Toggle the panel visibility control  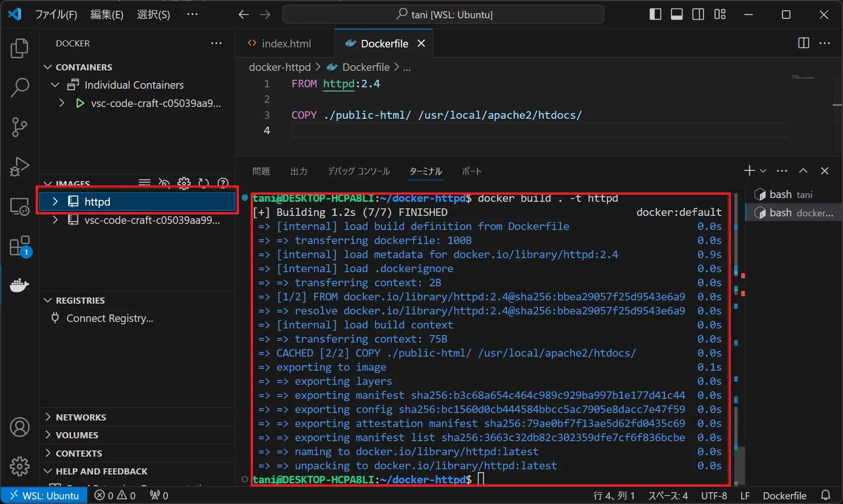tap(677, 14)
